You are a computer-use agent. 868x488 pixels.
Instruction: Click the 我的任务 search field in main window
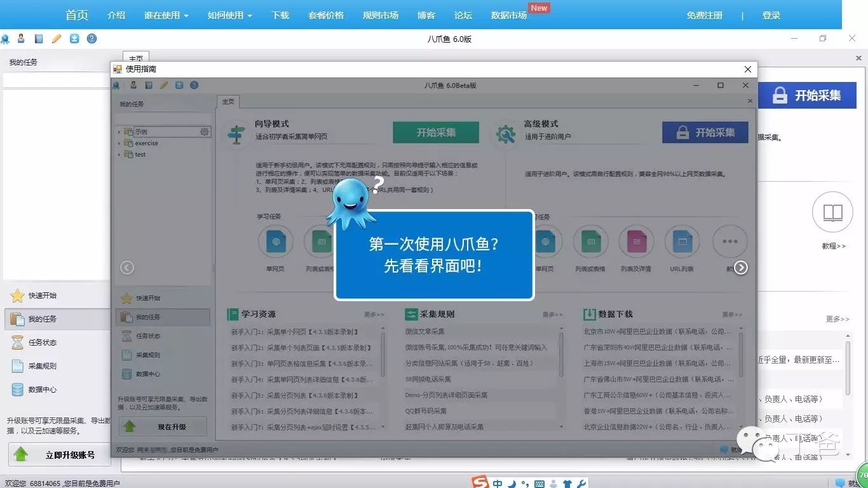(x=57, y=80)
